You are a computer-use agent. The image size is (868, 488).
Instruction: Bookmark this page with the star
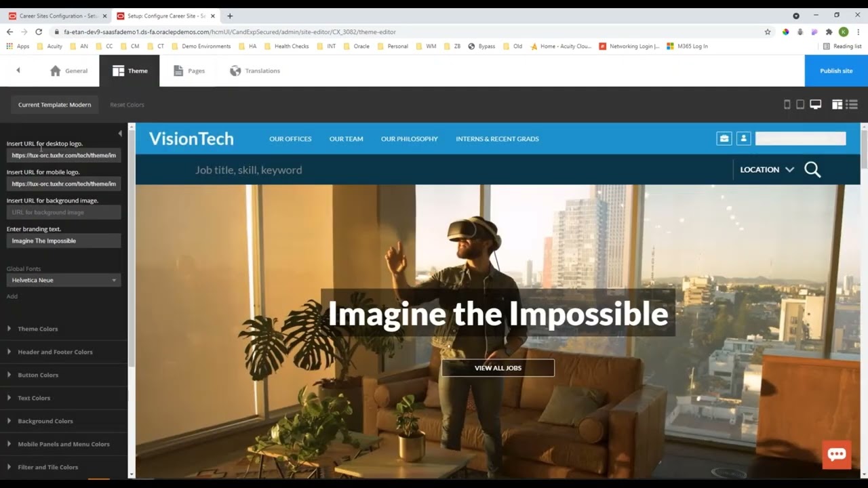[x=768, y=32]
